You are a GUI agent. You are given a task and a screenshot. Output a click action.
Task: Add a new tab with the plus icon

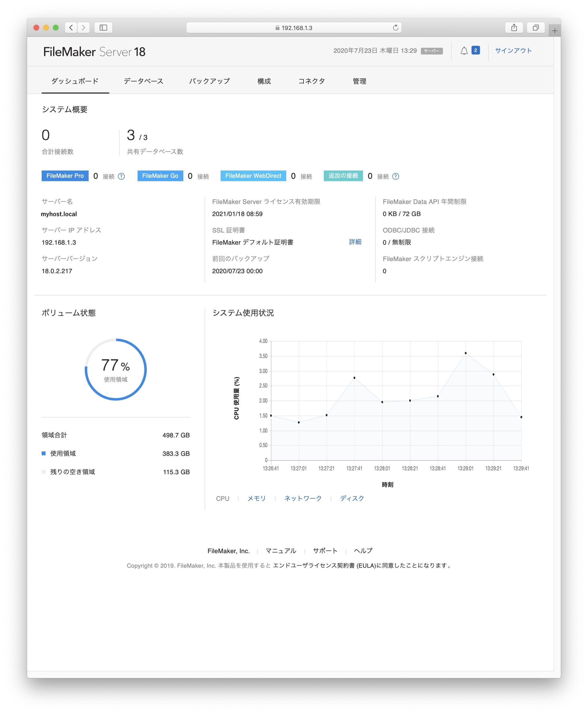click(x=555, y=31)
